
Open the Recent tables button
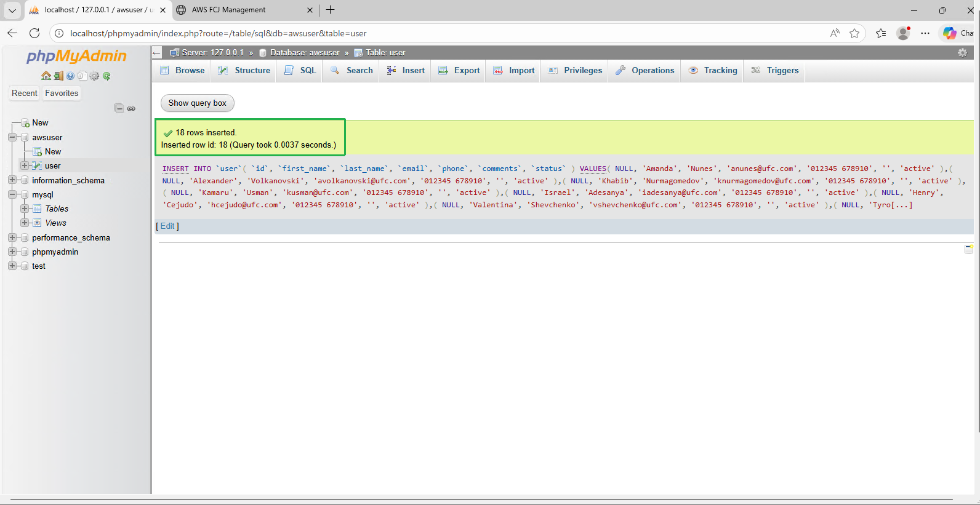[25, 93]
